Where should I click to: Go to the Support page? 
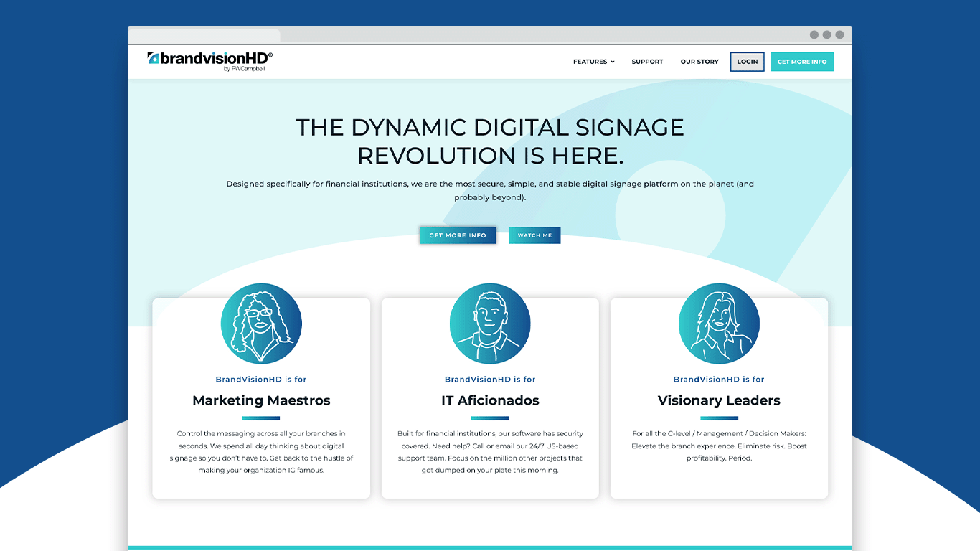(647, 62)
